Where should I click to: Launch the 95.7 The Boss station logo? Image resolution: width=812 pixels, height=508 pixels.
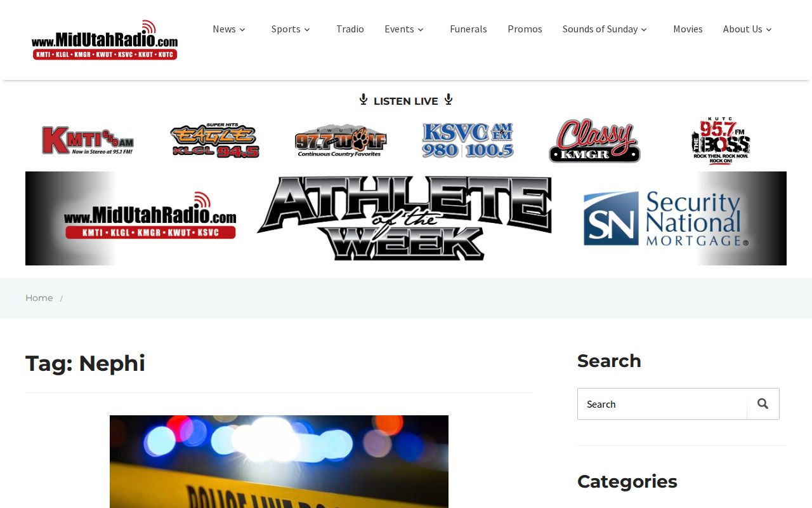pos(721,140)
